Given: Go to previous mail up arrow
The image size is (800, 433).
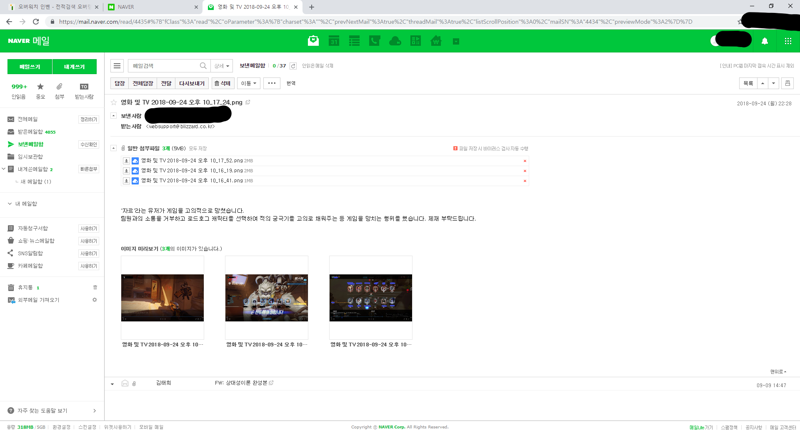Looking at the screenshot, I should (x=762, y=83).
